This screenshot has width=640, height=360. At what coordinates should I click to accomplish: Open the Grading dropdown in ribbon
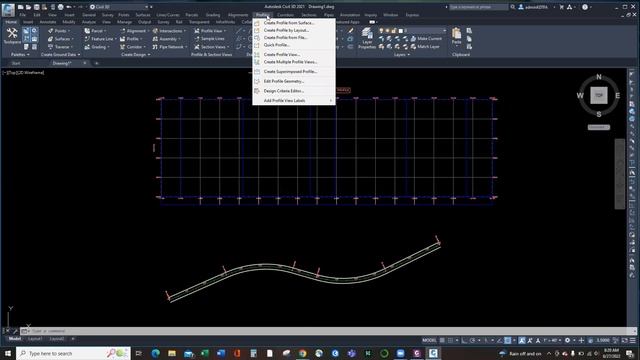tap(97, 47)
